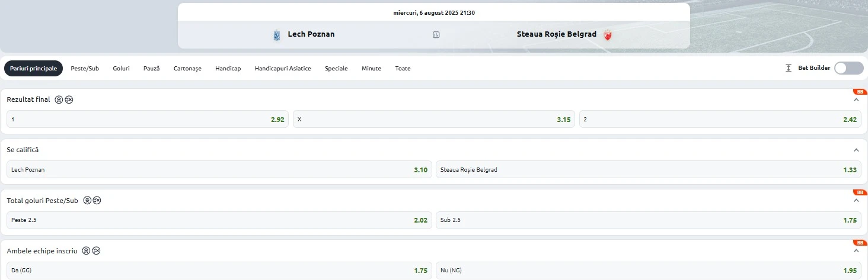Open the Goluri tab

[x=122, y=69]
